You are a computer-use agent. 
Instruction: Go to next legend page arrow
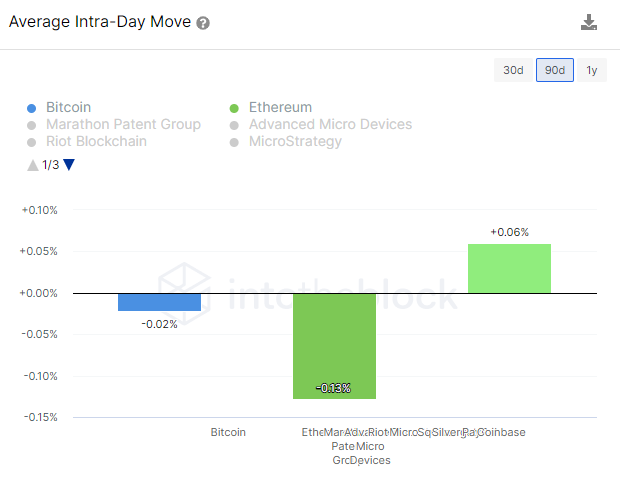68,164
